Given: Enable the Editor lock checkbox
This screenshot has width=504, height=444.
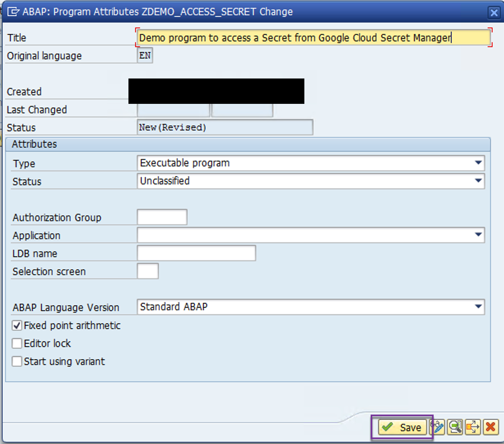Looking at the screenshot, I should [x=17, y=344].
